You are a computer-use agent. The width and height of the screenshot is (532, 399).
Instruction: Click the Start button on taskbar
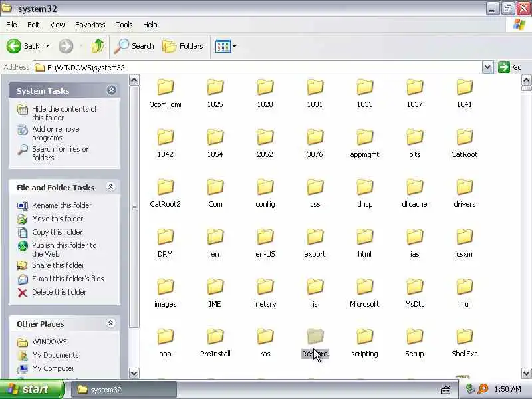click(x=32, y=389)
